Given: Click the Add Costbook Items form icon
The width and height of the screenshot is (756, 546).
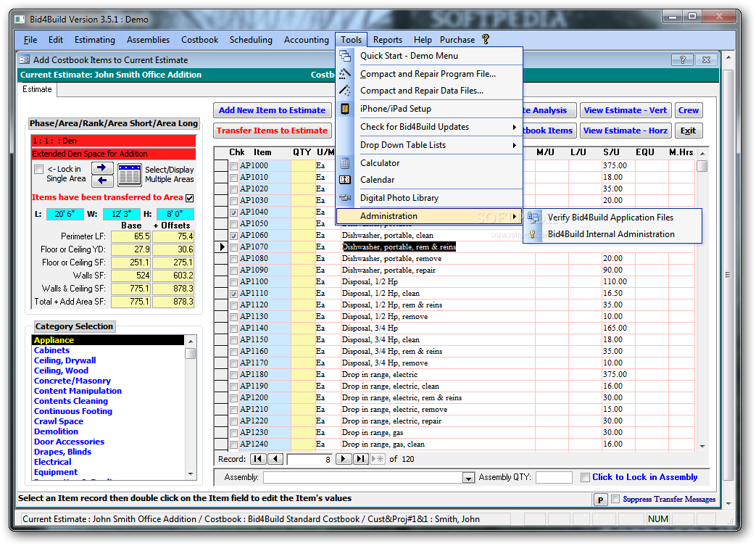Looking at the screenshot, I should tap(24, 59).
